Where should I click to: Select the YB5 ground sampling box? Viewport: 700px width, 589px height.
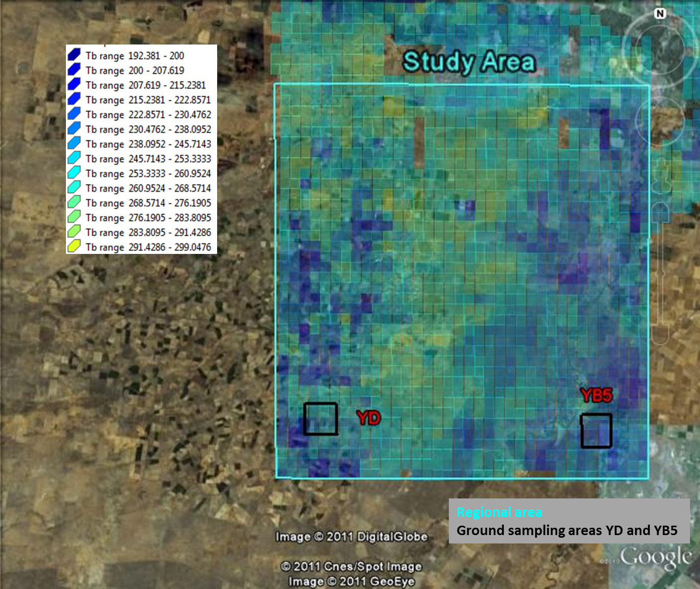click(596, 431)
